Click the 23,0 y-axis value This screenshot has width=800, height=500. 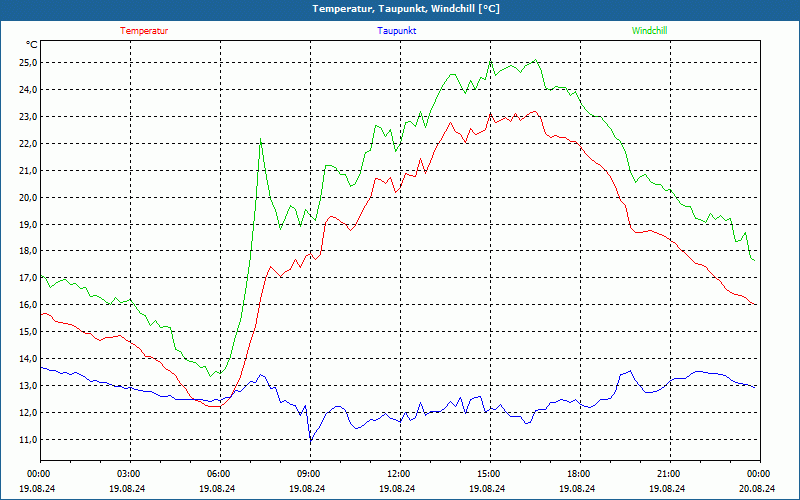[28, 117]
